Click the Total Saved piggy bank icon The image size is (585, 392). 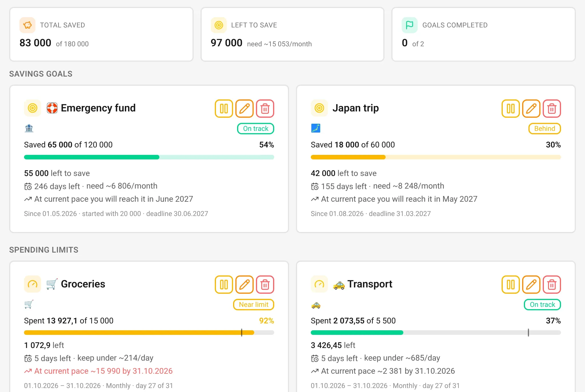27,25
